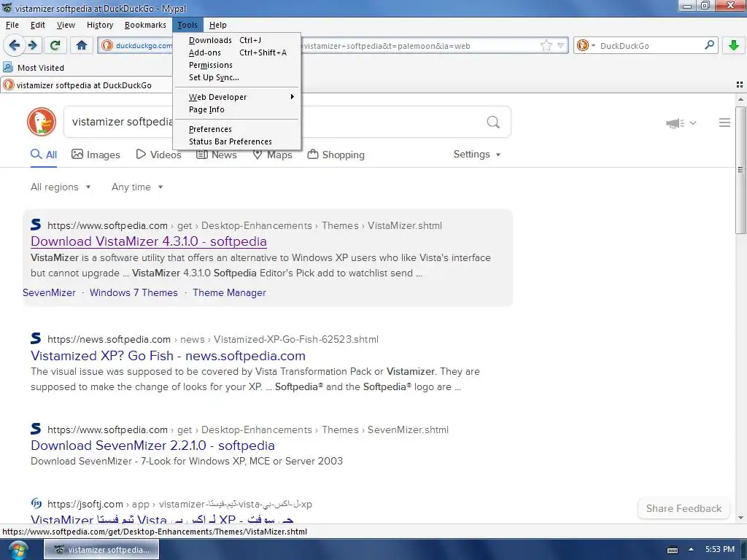Open Download SevenMizer 2.2.1.0 link
Screen dimensions: 747x560
(152, 446)
